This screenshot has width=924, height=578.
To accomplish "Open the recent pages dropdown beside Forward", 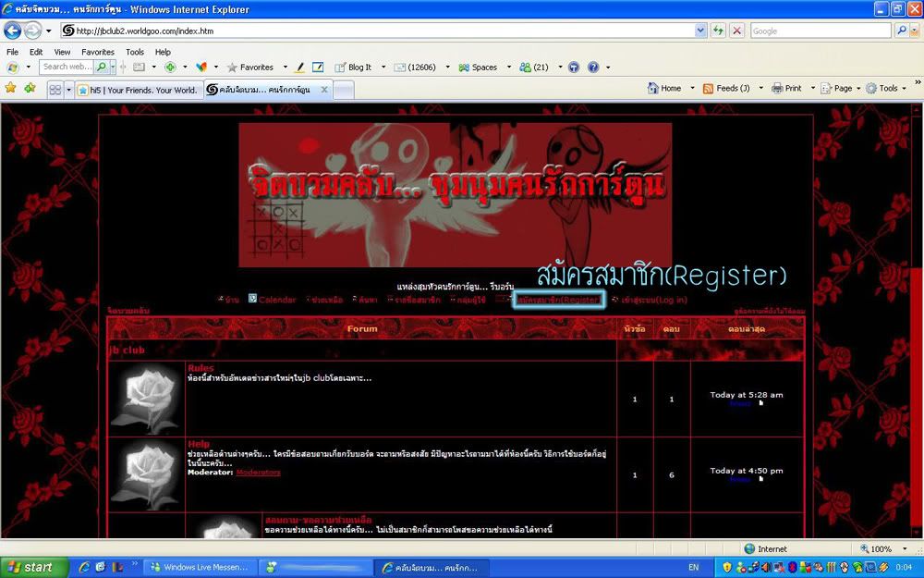I will pos(48,31).
